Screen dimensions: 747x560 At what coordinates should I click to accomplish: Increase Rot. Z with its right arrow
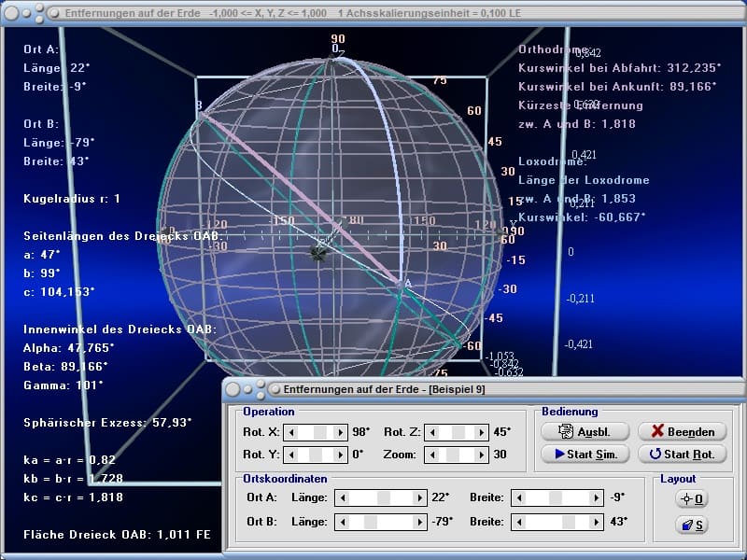(x=481, y=432)
